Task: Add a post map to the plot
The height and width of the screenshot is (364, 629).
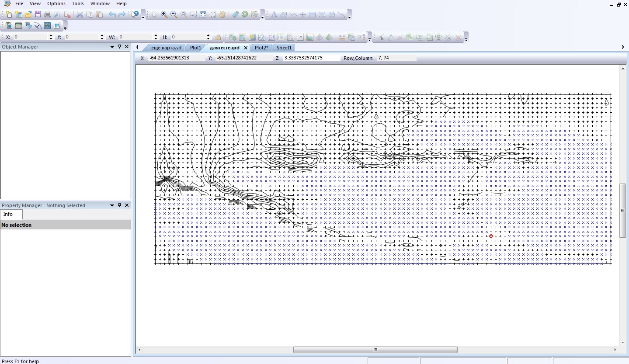Action: click(x=262, y=37)
